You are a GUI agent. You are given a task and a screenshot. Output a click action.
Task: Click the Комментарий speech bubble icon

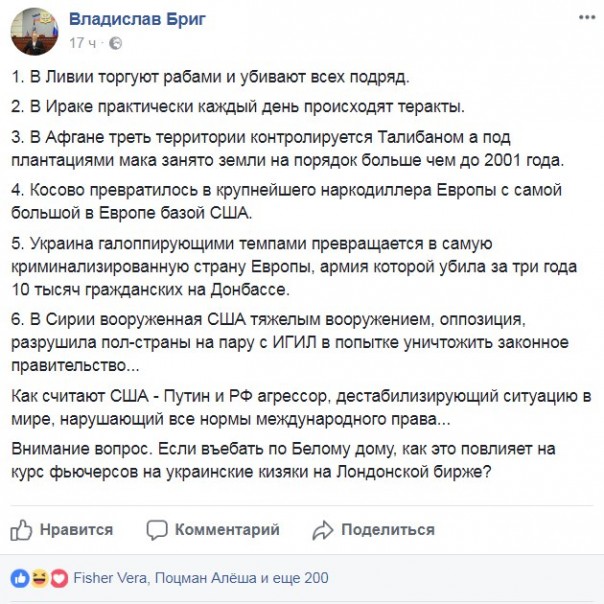pos(156,529)
